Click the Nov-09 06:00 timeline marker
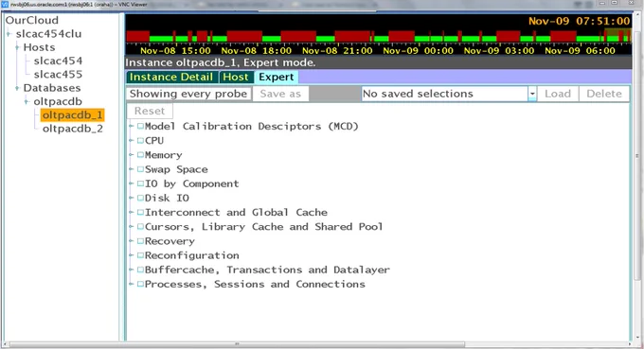 [x=580, y=51]
